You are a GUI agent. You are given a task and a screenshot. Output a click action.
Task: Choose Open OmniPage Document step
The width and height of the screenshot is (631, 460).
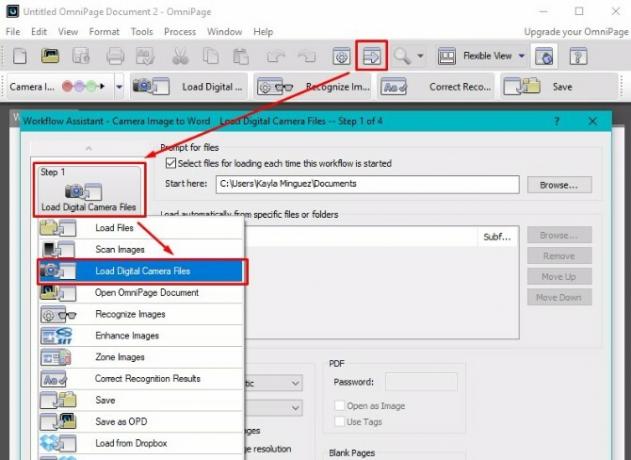[x=141, y=293]
